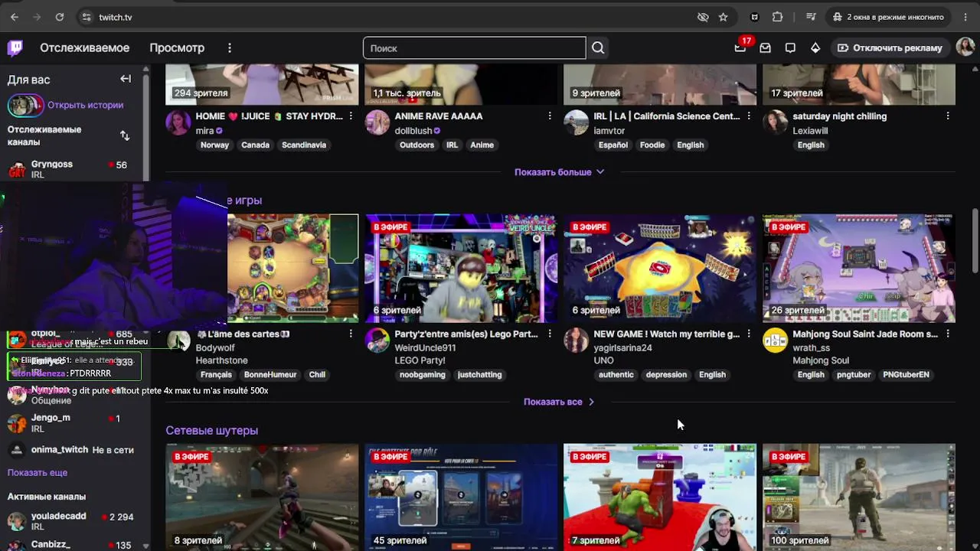Reload the twitch.tv page
The width and height of the screenshot is (980, 551).
pyautogui.click(x=60, y=17)
